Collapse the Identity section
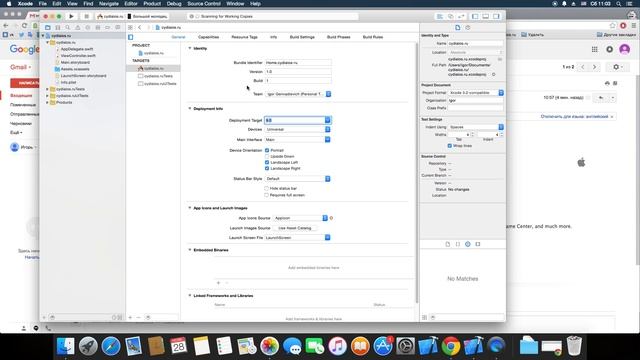The width and height of the screenshot is (640, 360). click(x=189, y=48)
